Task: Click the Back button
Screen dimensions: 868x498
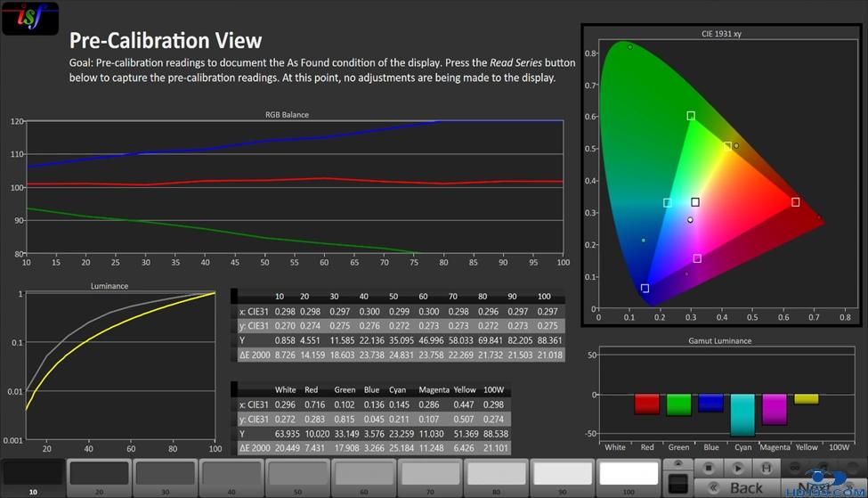Action: pyautogui.click(x=736, y=487)
